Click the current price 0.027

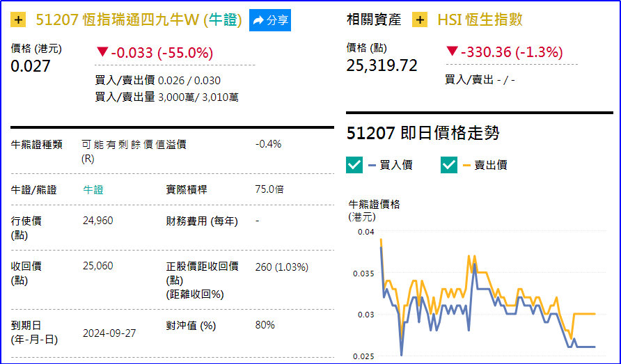(31, 66)
